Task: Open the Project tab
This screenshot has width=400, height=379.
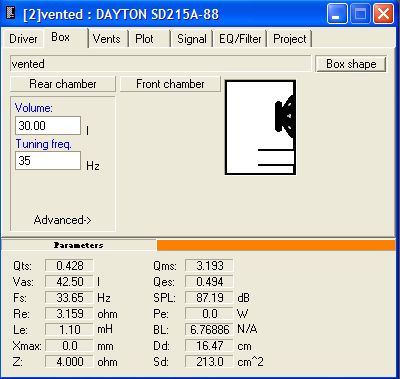Action: click(289, 39)
